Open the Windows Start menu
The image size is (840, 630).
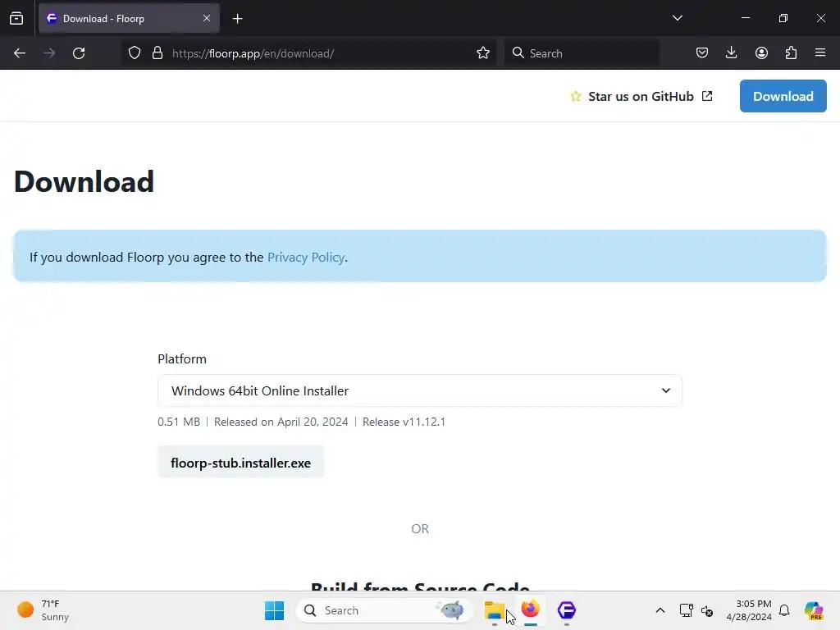(x=274, y=610)
